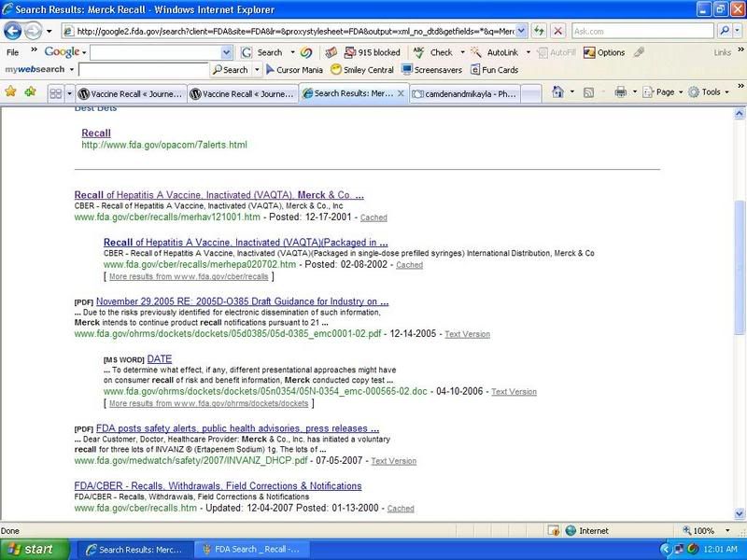This screenshot has width=747, height=560.
Task: Open Google toolbar Options
Action: (604, 52)
